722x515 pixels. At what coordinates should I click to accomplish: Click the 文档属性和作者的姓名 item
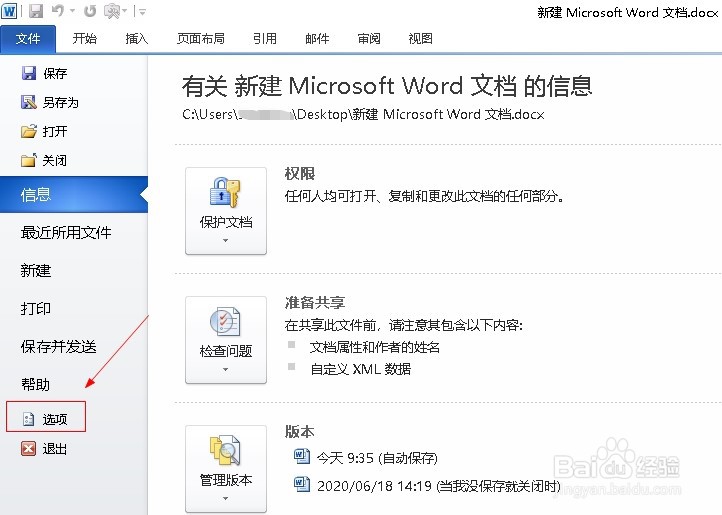375,347
